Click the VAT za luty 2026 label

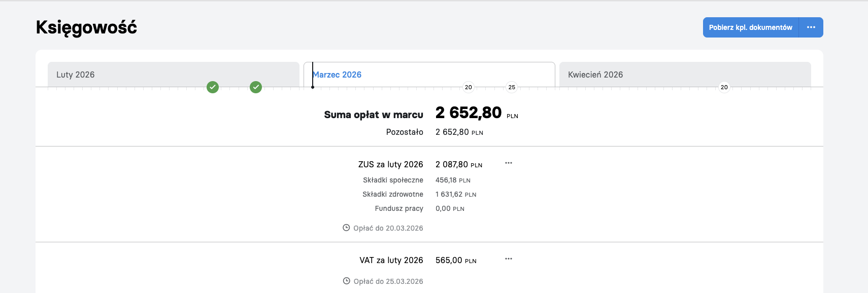click(391, 260)
